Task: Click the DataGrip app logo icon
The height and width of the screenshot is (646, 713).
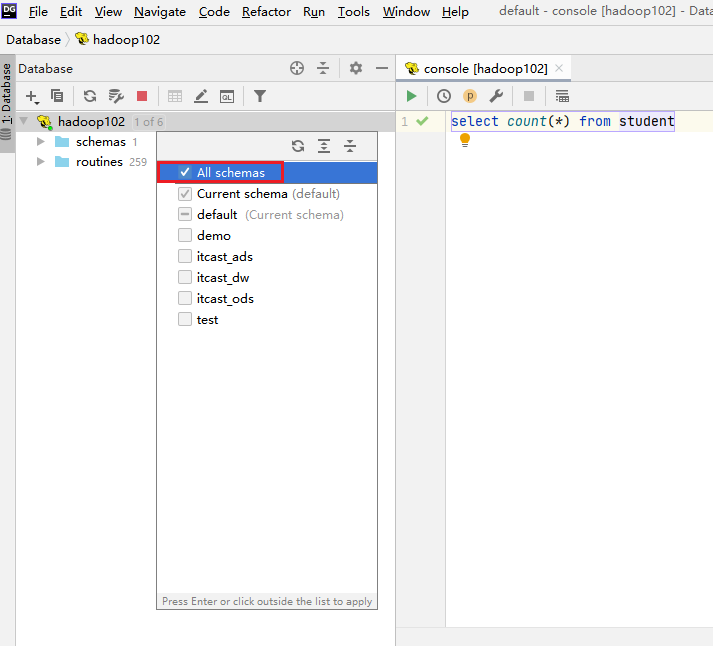Action: (9, 10)
